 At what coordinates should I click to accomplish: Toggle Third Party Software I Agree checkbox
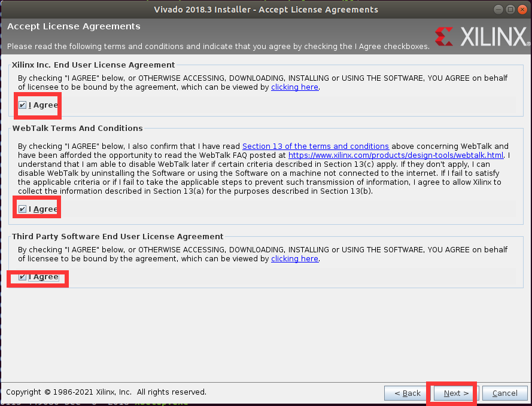coord(22,277)
